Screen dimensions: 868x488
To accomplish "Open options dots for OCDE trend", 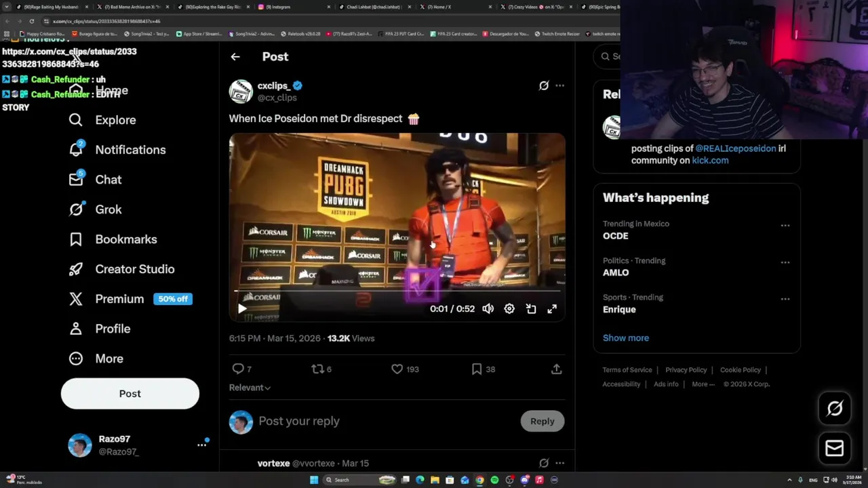I will coord(785,226).
